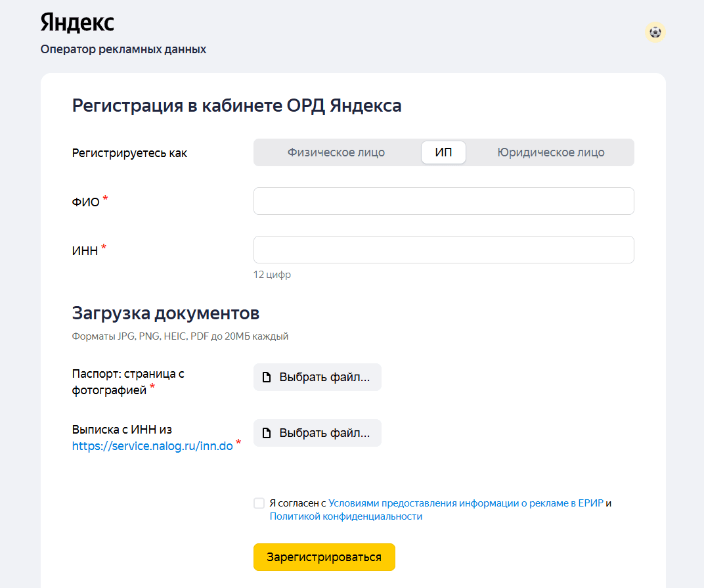Click the 'Паспорт: страница с фотографией' label
Image resolution: width=704 pixels, height=588 pixels.
pyautogui.click(x=128, y=382)
